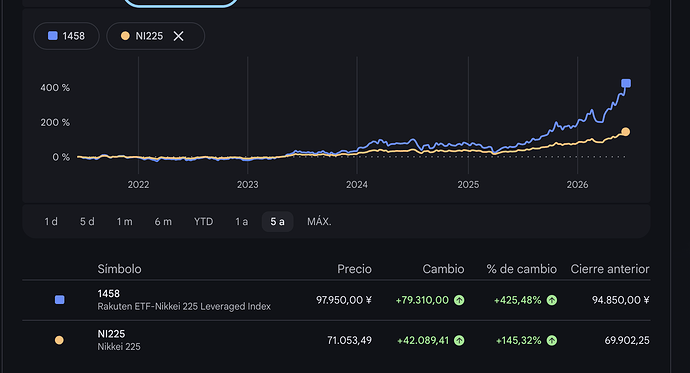Click the 2024 label on chart axis

(357, 185)
